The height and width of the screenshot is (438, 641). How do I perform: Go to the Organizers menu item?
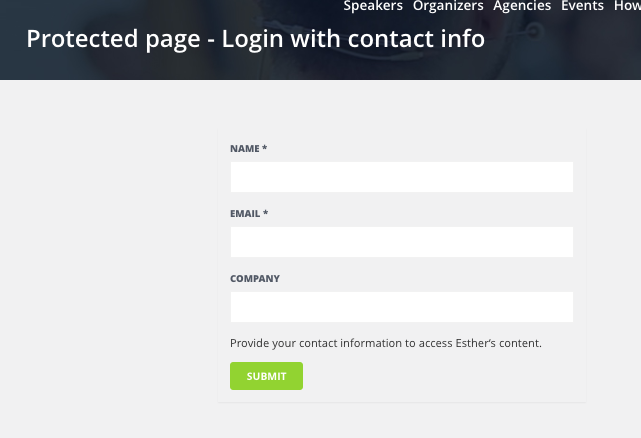[448, 6]
